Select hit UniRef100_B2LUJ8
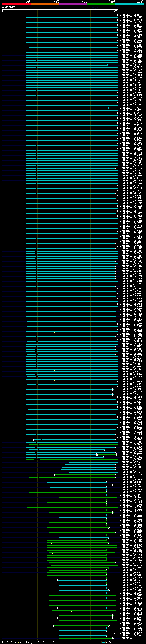Image resolution: width=146 pixels, height=644 pixels. point(131,80)
